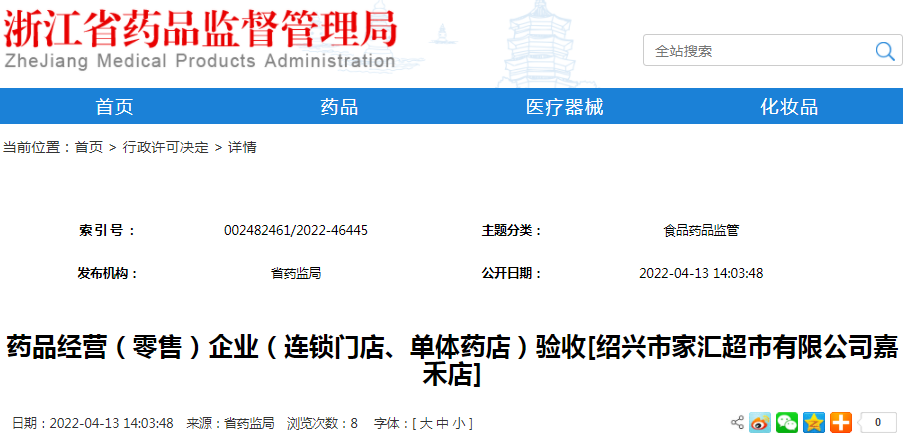
Task: Select index number 002482461/2022-46445
Action: coord(296,231)
